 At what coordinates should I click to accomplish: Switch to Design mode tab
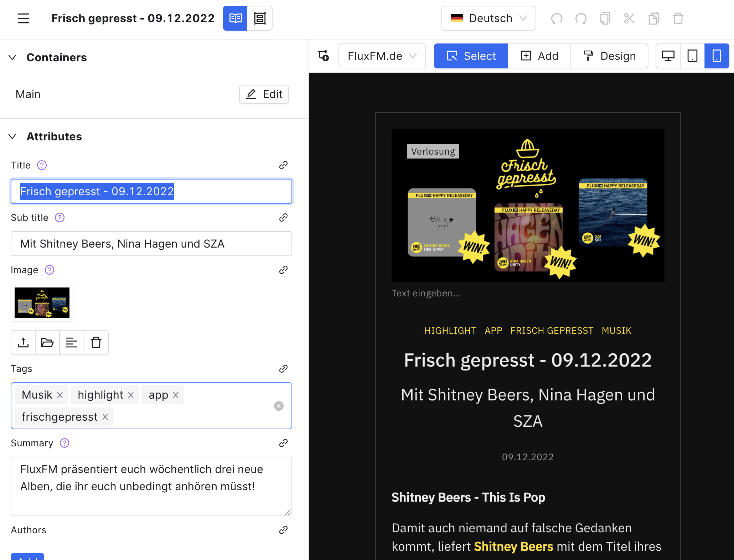point(609,56)
